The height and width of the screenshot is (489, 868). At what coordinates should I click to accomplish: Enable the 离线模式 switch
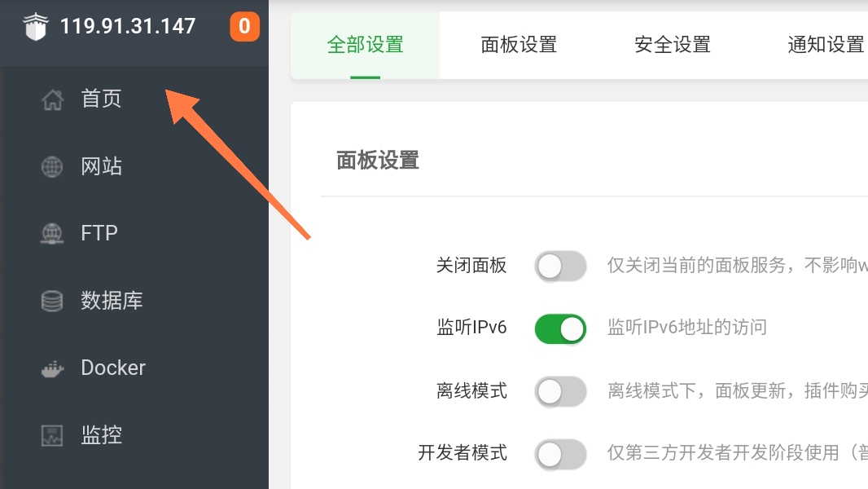coord(560,391)
